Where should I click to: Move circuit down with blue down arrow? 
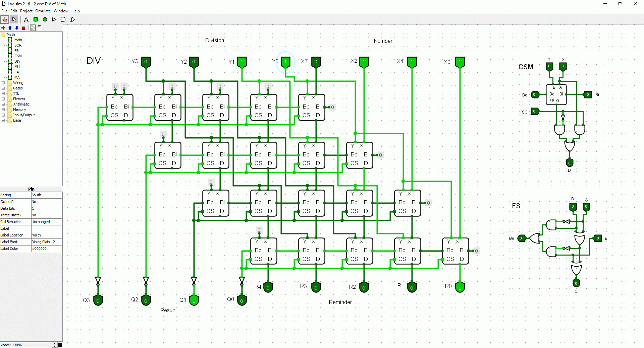coord(17,28)
